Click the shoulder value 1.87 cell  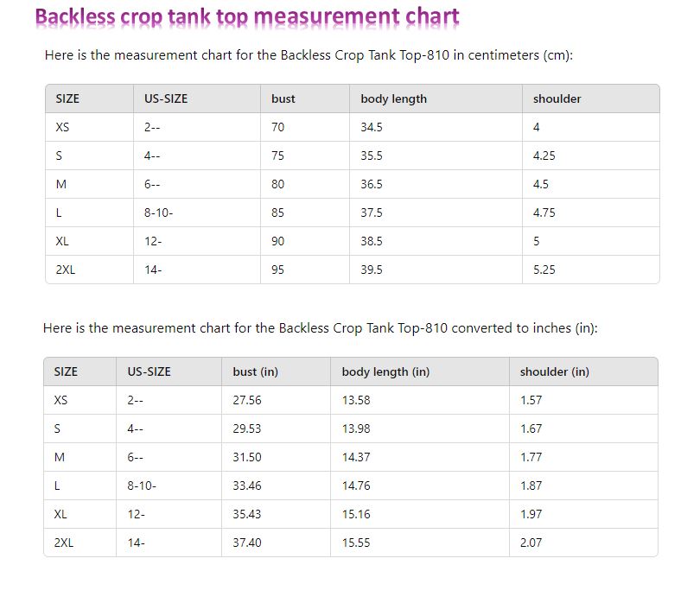click(531, 486)
